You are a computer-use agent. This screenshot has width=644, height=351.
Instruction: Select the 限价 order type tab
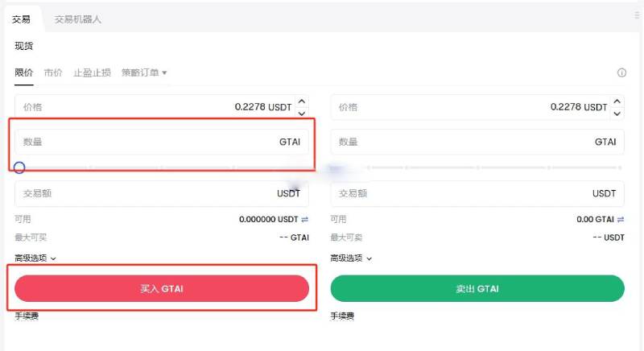[24, 72]
